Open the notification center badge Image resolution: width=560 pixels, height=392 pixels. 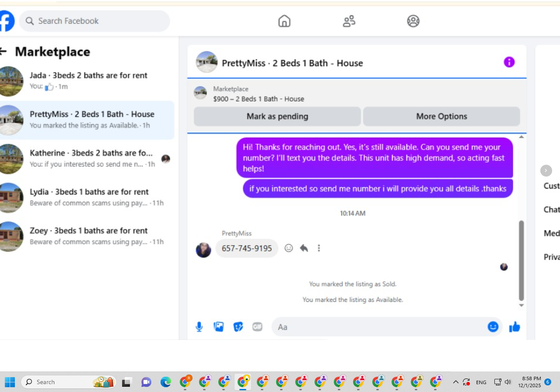click(547, 382)
